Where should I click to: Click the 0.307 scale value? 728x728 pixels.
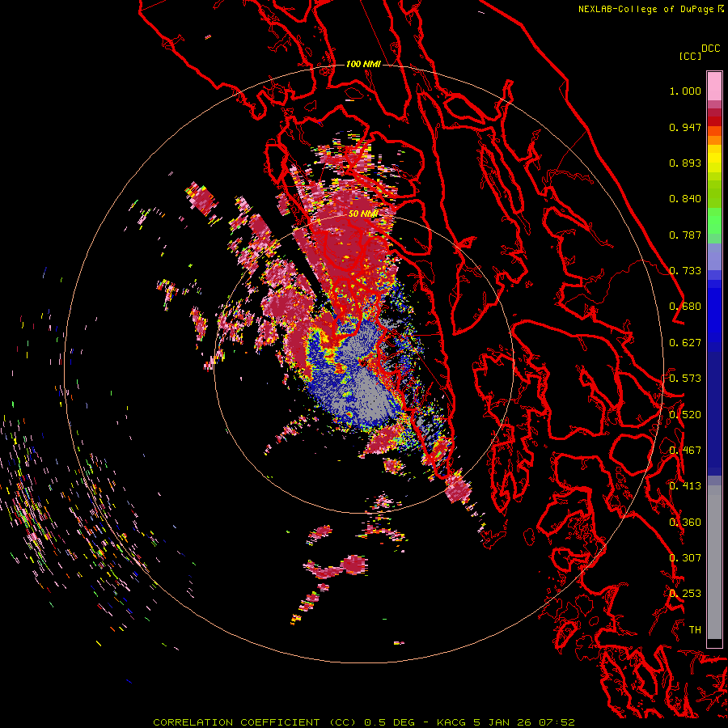click(x=685, y=558)
